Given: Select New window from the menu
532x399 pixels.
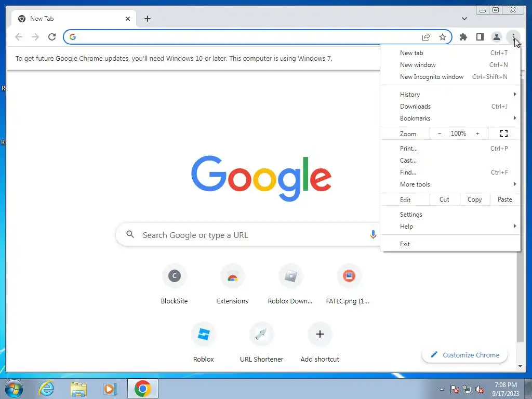Looking at the screenshot, I should pos(450,64).
